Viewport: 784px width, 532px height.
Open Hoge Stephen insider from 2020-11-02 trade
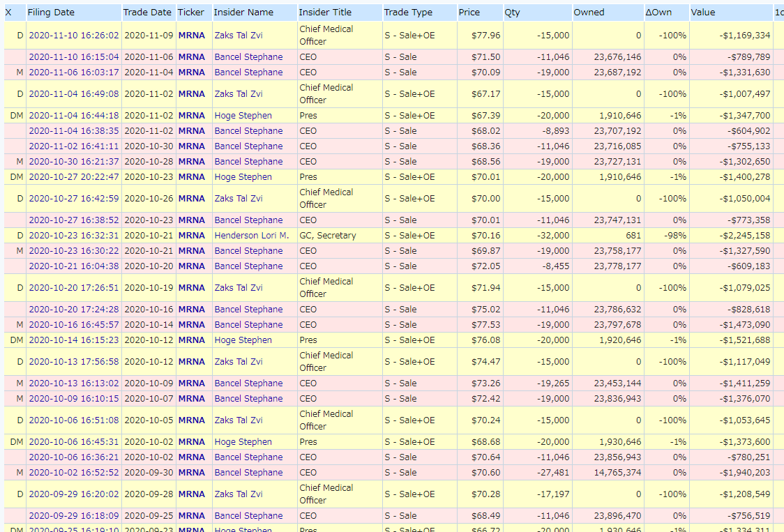pyautogui.click(x=243, y=116)
